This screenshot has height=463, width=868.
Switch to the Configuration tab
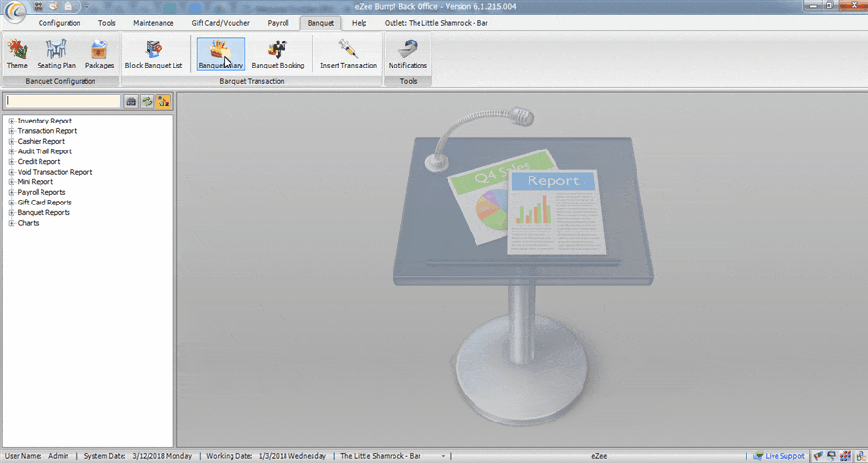tap(60, 22)
